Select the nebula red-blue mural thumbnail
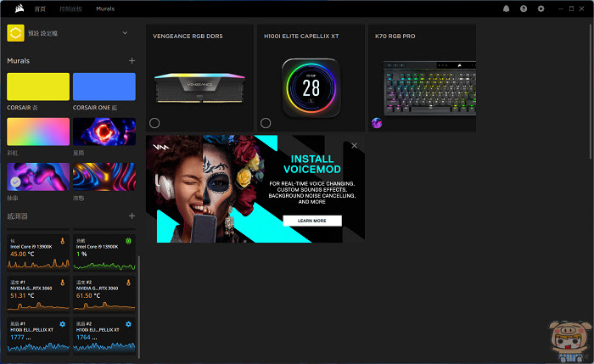Viewport: 594px width, 364px height. tap(104, 132)
